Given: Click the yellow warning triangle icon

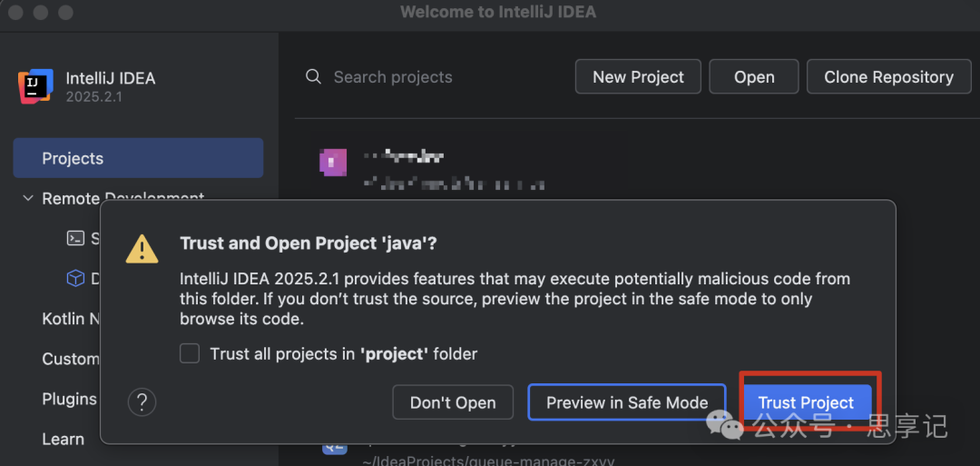Looking at the screenshot, I should click(x=142, y=248).
